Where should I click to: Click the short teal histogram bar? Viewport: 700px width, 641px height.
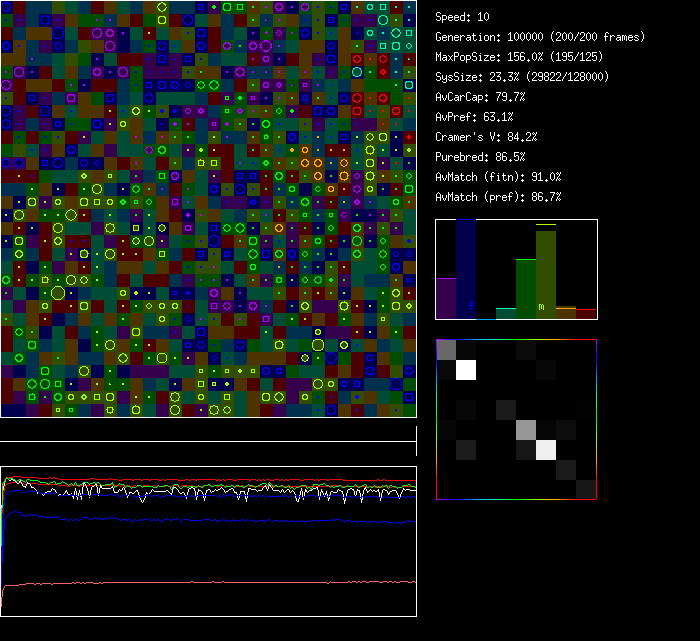[x=506, y=314]
